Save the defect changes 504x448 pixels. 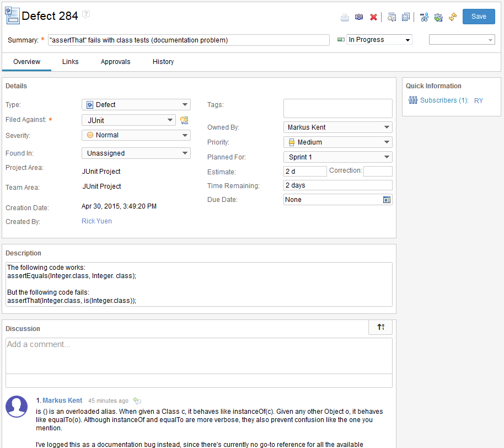tap(478, 17)
